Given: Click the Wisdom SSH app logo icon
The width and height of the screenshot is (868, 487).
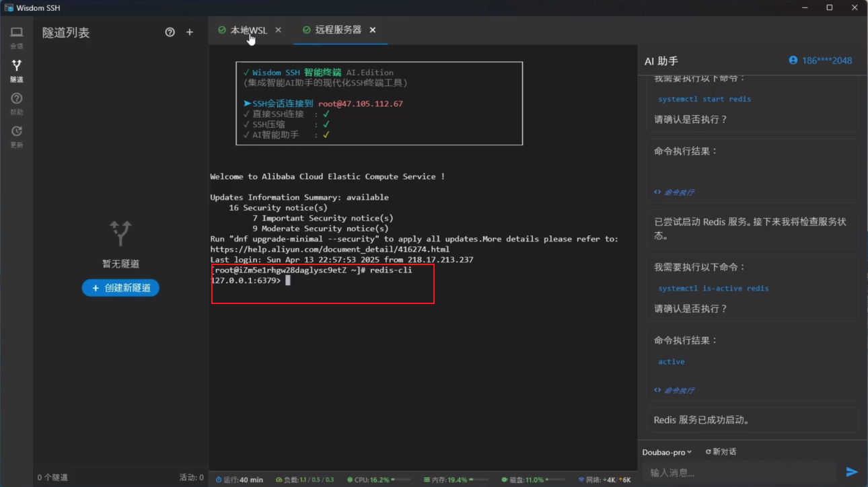Looking at the screenshot, I should [9, 7].
